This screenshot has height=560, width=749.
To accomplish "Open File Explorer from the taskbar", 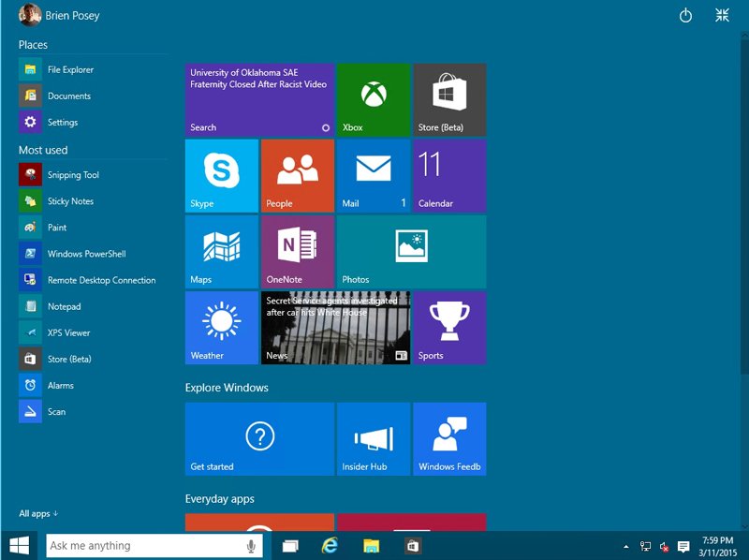I will pos(371,546).
